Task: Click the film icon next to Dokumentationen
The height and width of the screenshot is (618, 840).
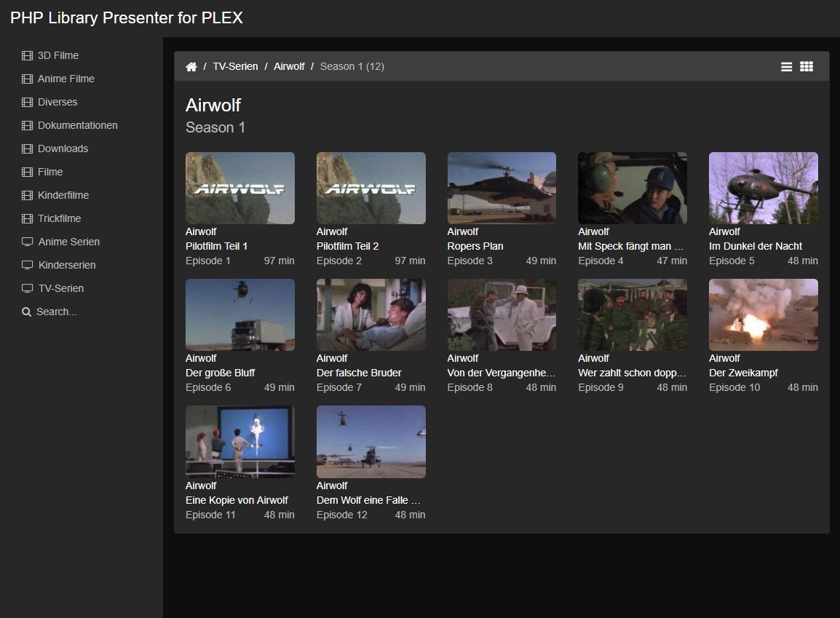Action: pyautogui.click(x=28, y=125)
